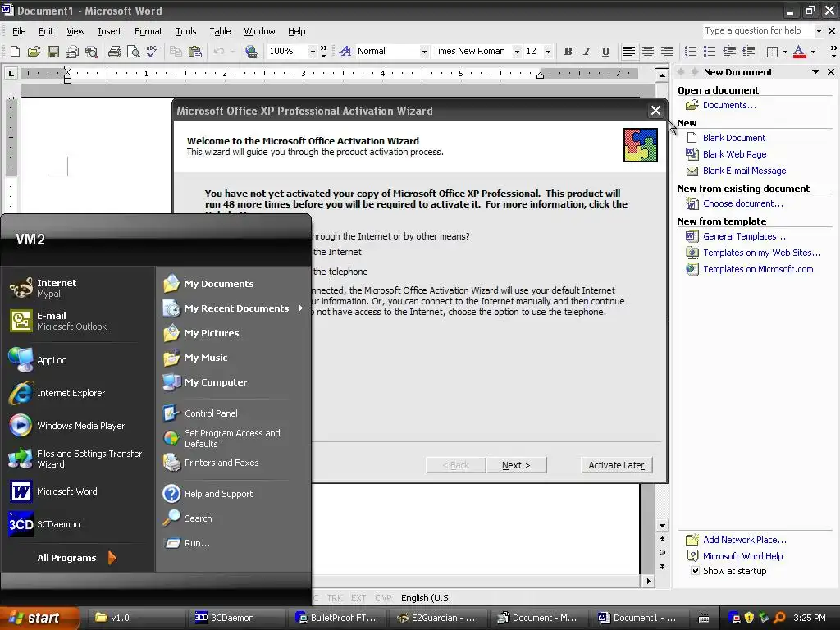Click the right indent ruler marker

540,75
